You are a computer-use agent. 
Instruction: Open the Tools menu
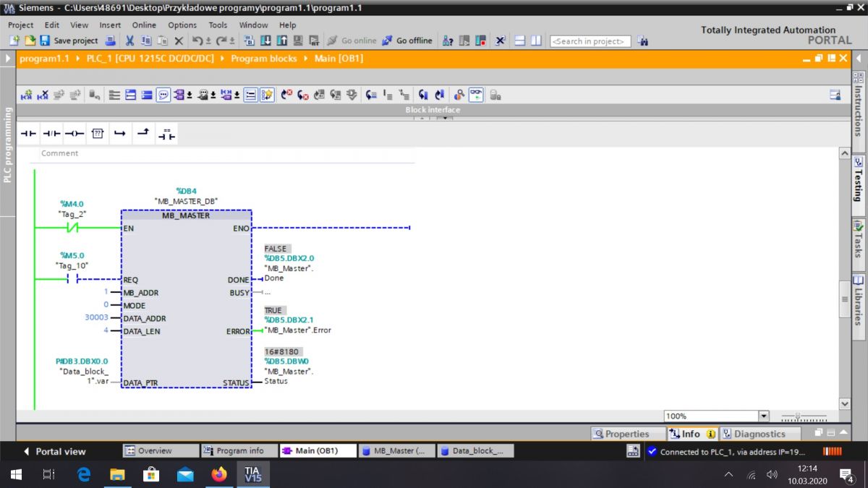pyautogui.click(x=218, y=25)
